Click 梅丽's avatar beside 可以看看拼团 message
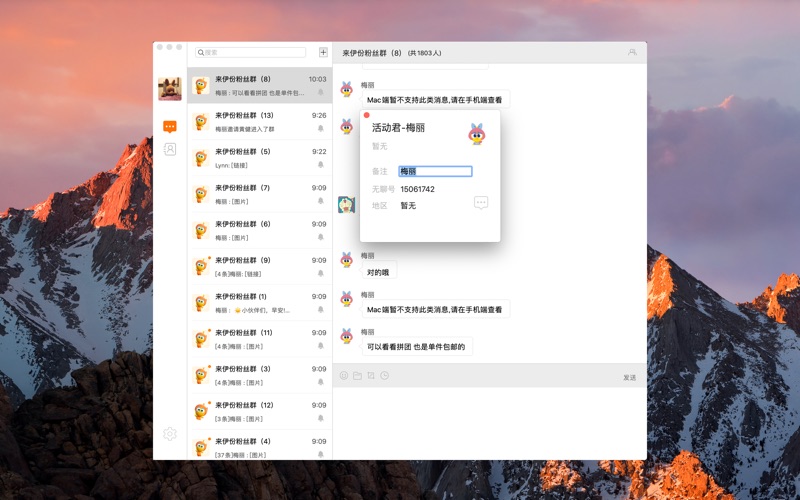 pos(347,336)
